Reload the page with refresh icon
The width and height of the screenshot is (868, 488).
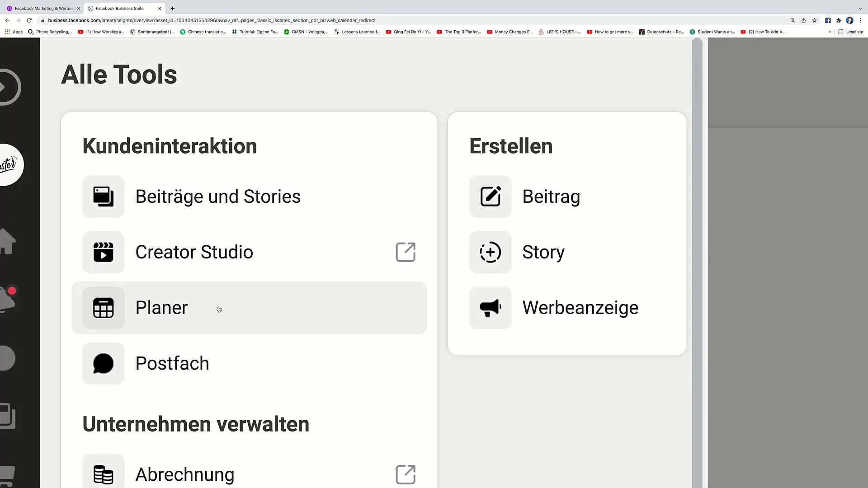tap(29, 20)
